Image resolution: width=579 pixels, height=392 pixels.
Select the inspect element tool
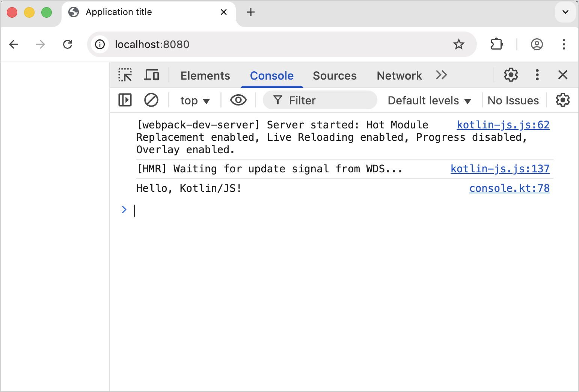coord(125,75)
